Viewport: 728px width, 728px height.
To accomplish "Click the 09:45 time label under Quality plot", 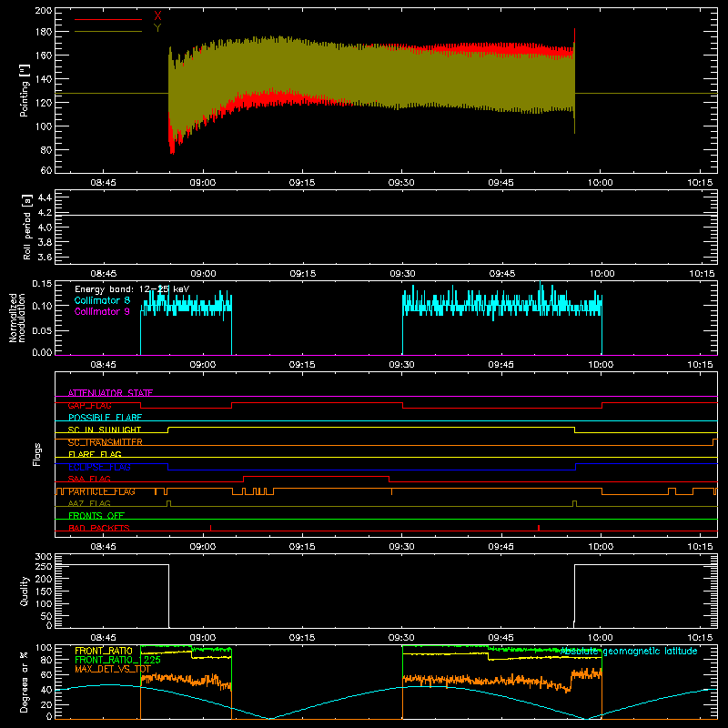I will pyautogui.click(x=501, y=638).
